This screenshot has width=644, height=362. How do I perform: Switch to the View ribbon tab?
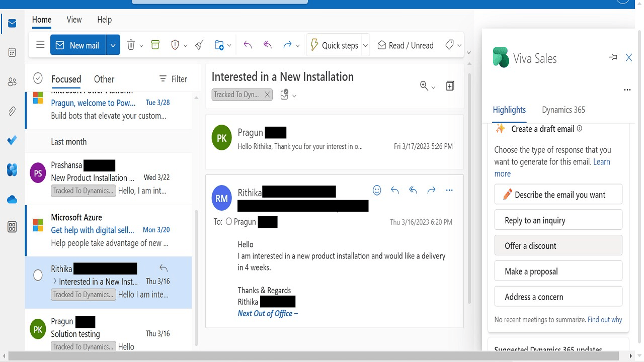tap(74, 20)
